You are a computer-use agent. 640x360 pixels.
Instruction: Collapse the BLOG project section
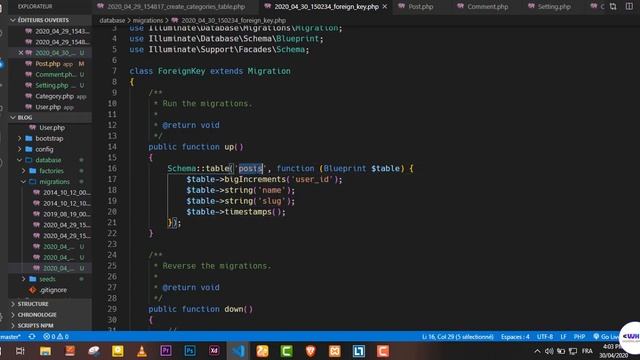[x=24, y=117]
